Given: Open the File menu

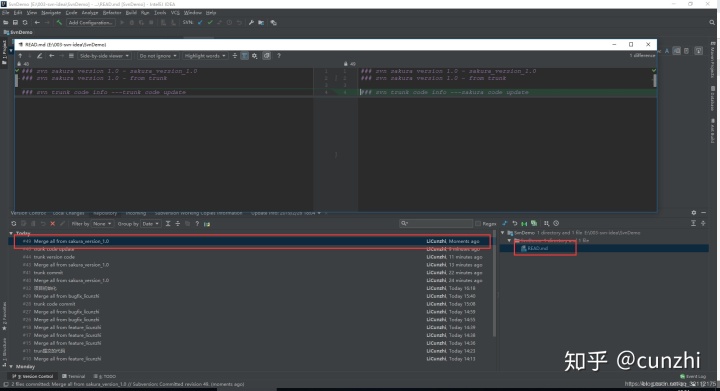Looking at the screenshot, I should 6,12.
